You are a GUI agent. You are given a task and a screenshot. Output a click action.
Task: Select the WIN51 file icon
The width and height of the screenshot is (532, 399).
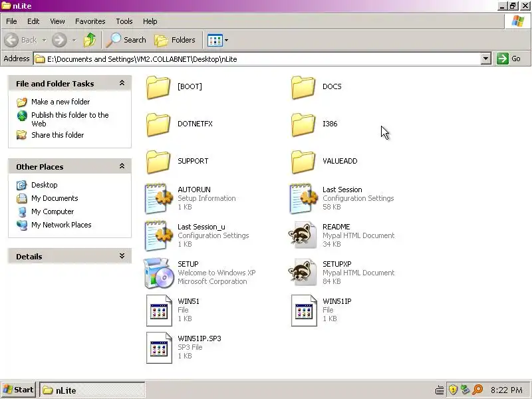pos(159,311)
